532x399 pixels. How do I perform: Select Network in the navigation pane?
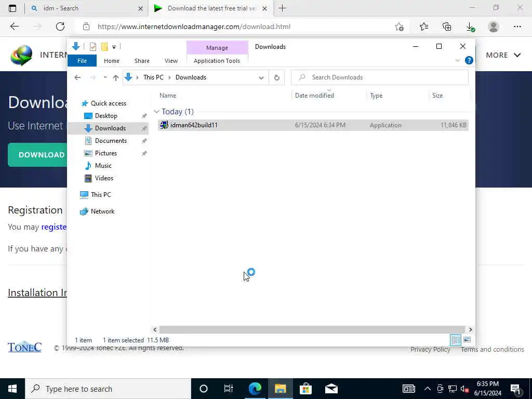point(102,211)
